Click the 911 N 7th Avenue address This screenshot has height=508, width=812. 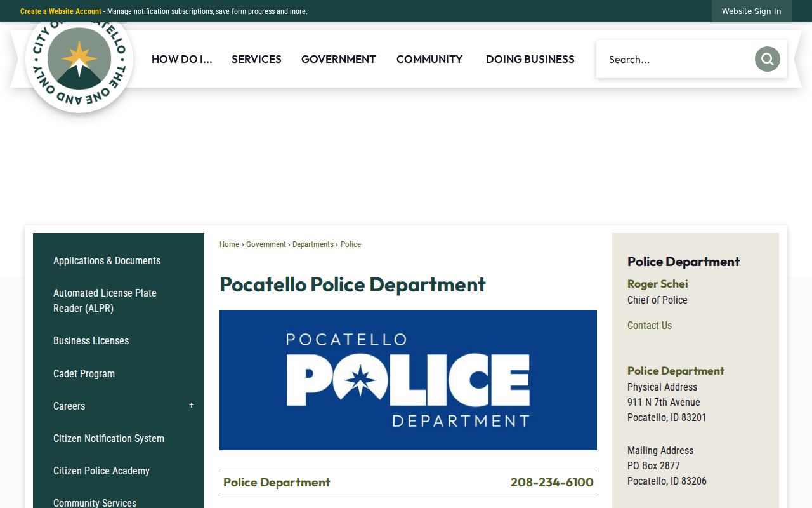664,402
